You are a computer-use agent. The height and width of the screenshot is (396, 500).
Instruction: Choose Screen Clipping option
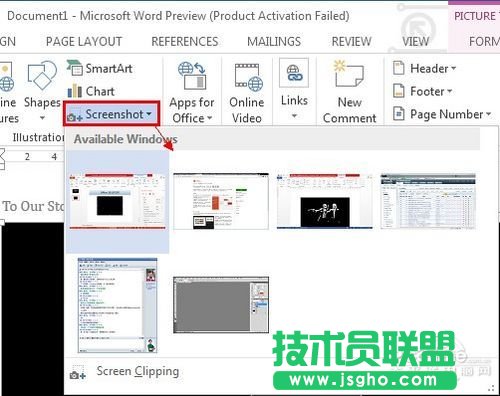[138, 371]
